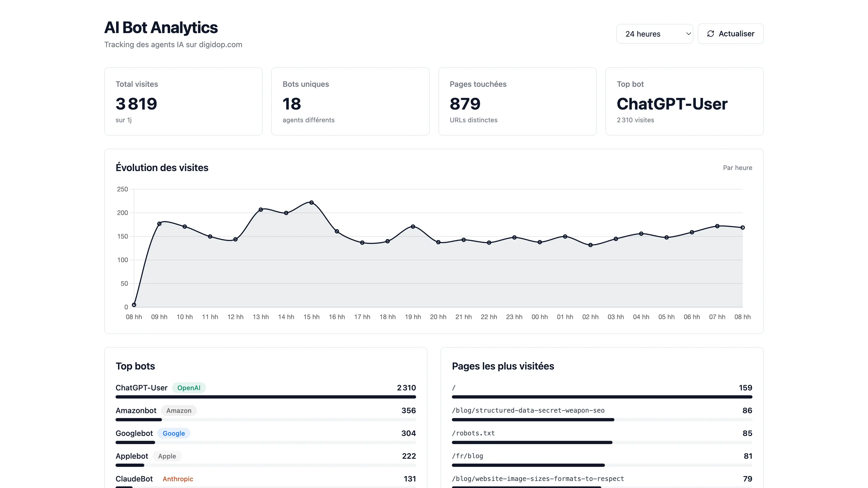Click the Amazon badge beside Amazonbot
The height and width of the screenshot is (488, 868).
[178, 410]
